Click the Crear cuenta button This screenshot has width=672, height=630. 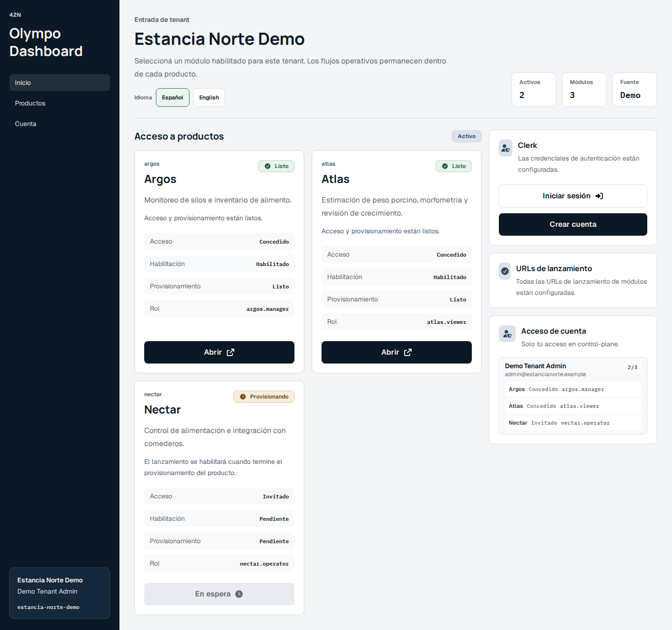point(573,224)
